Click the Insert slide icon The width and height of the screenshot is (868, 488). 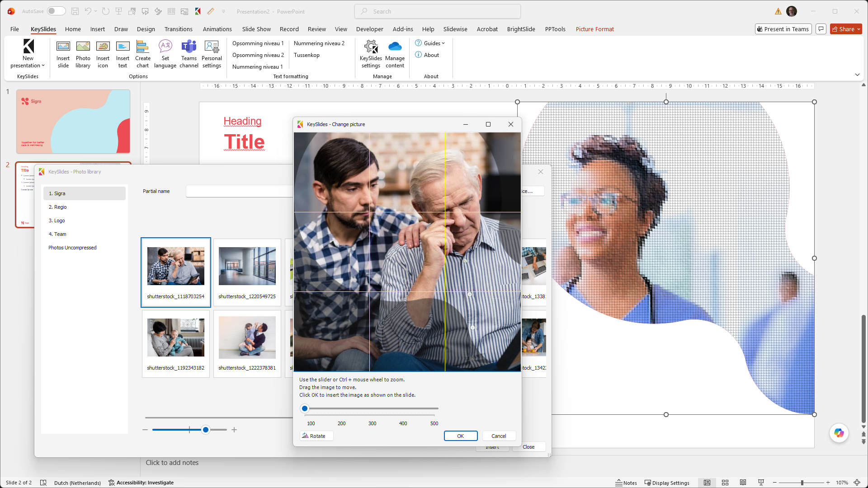tap(63, 54)
